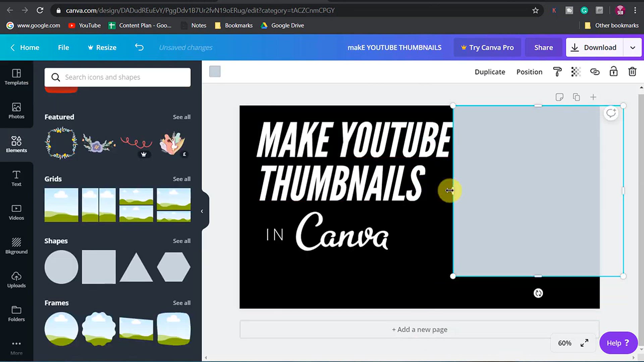Viewport: 644px width, 362px height.
Task: Reload the browser page
Action: [40, 10]
